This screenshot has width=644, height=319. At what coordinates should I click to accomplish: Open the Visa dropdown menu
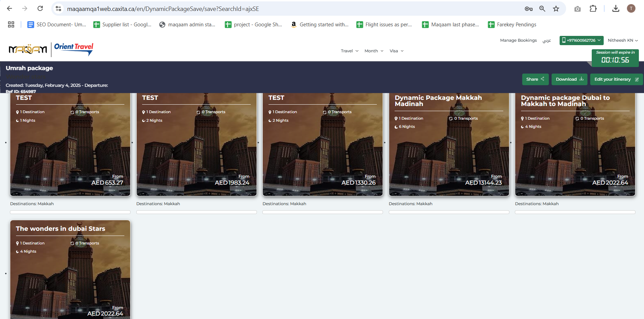[x=396, y=51]
